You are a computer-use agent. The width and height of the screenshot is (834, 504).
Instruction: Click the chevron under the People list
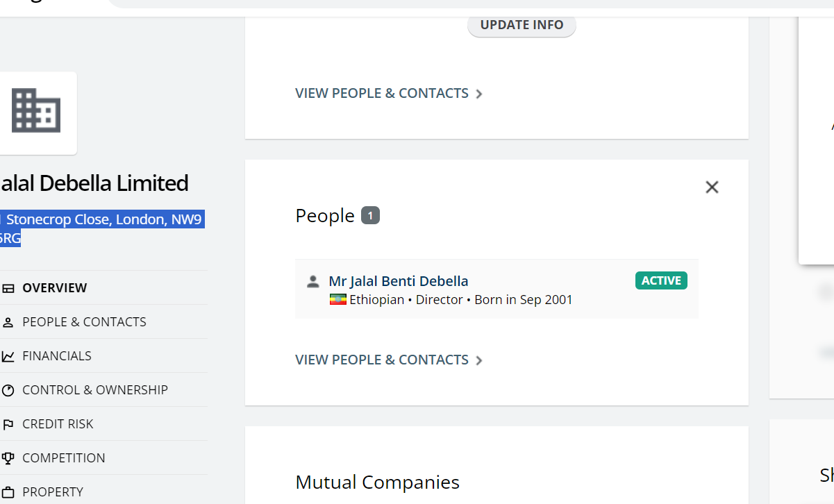479,360
